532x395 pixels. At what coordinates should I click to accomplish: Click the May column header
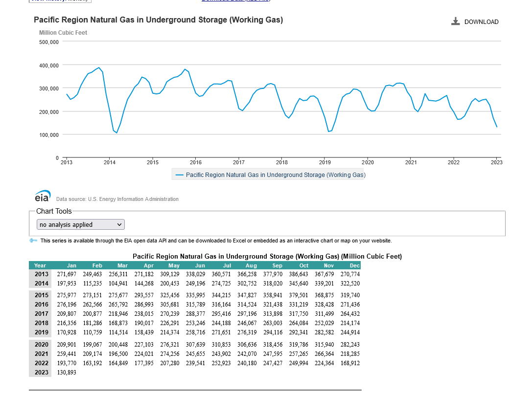pyautogui.click(x=174, y=265)
